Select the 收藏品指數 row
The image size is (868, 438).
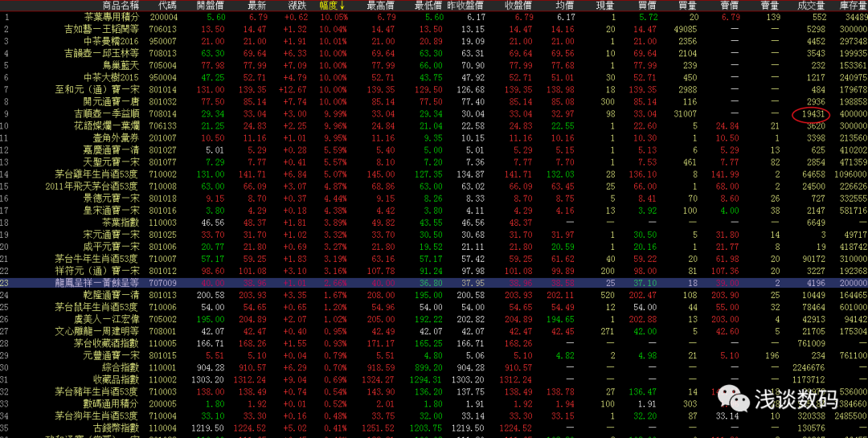(434, 379)
